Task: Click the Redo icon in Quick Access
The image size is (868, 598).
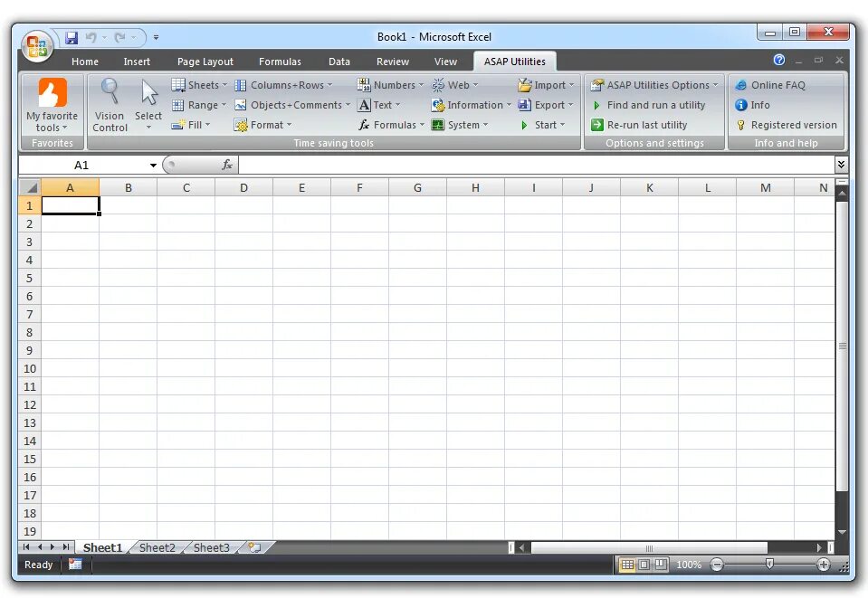Action: point(119,38)
